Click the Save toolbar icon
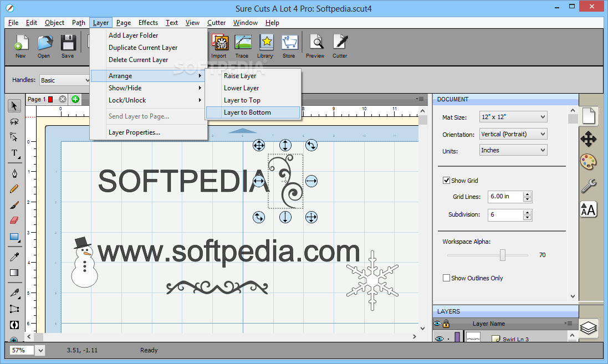Viewport: 608px width, 364px height. (68, 46)
